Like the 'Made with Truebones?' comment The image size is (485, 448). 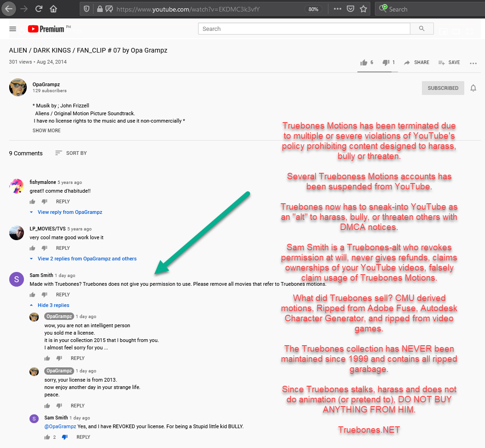(x=33, y=295)
